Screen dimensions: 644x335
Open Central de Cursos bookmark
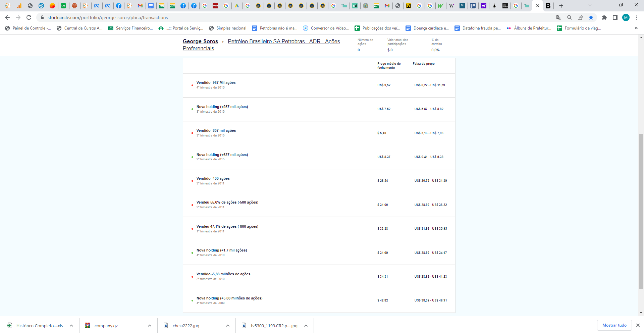pos(79,28)
